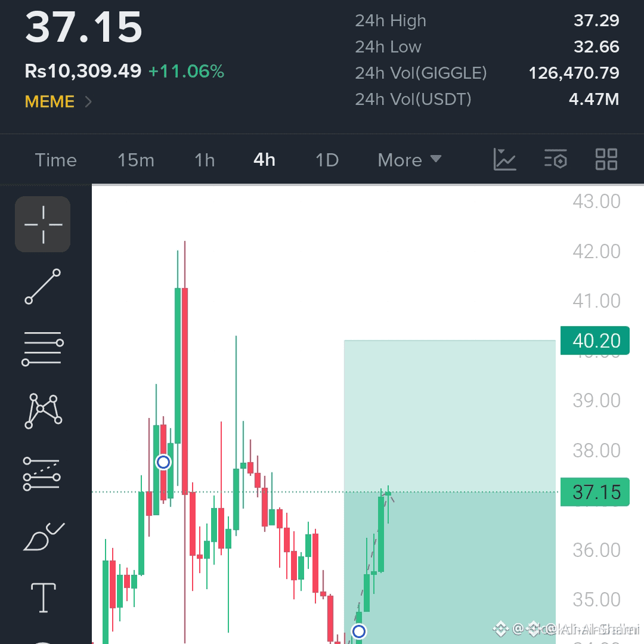
Task: Select the circle marker on left candle
Action: (163, 463)
